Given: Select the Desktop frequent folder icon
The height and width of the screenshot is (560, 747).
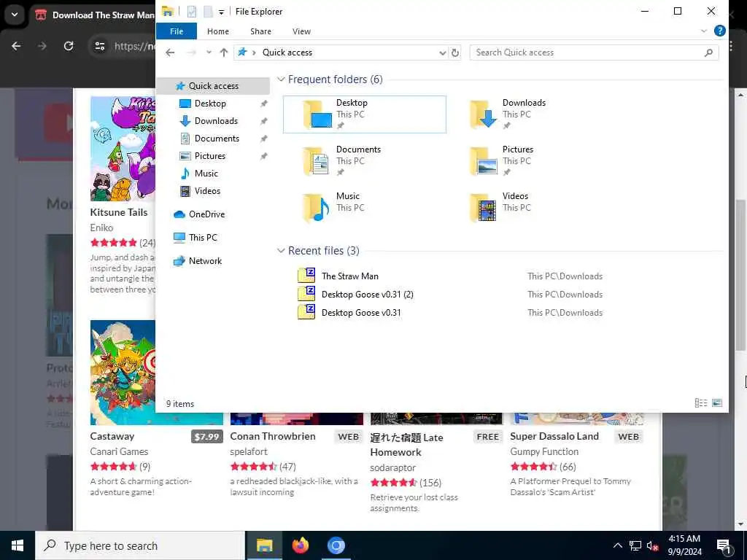Looking at the screenshot, I should tap(317, 114).
